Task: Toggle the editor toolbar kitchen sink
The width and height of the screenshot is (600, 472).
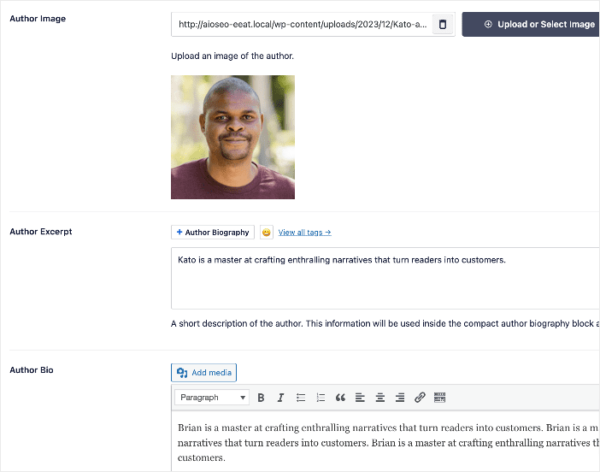Action: click(440, 398)
